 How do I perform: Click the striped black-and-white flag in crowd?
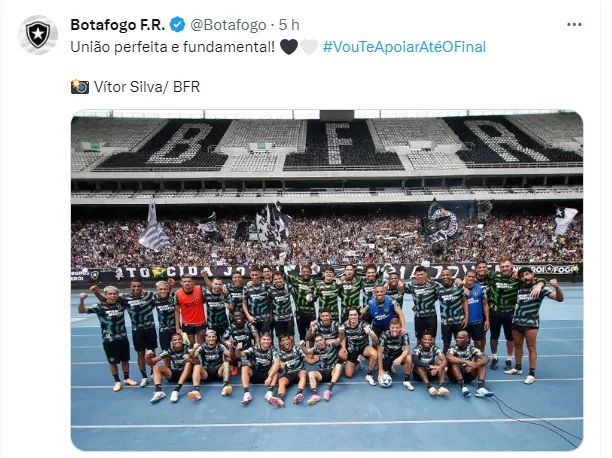[x=153, y=227]
